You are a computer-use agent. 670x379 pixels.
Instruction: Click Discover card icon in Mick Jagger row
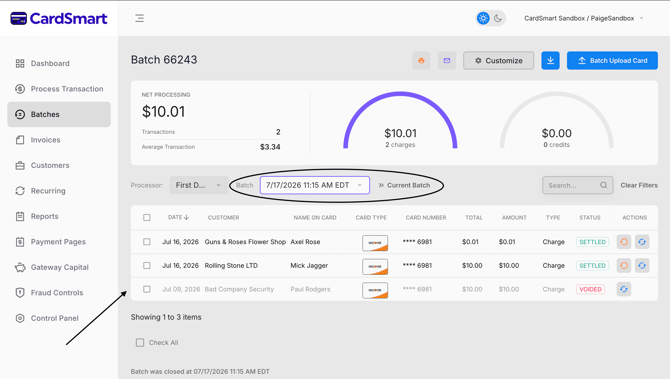[x=375, y=267]
